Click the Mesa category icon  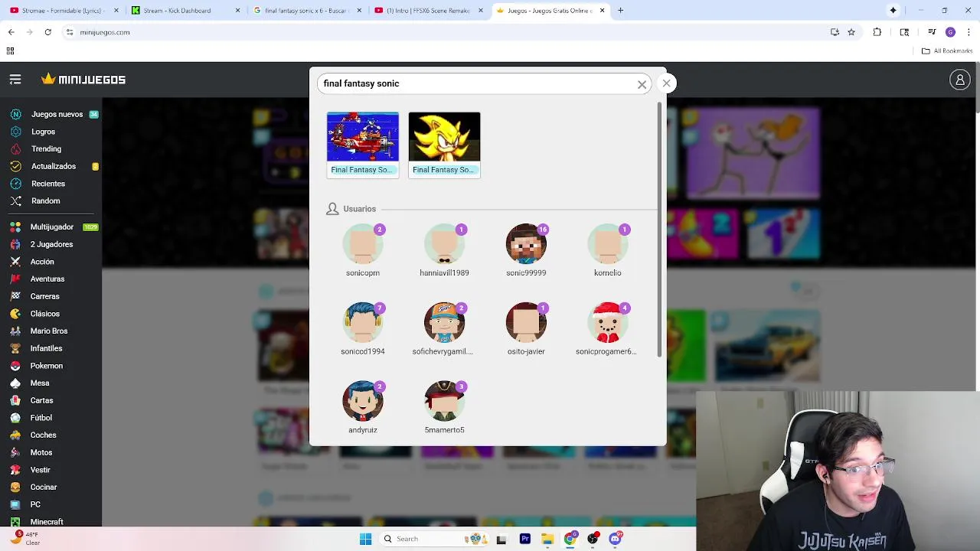pos(15,383)
